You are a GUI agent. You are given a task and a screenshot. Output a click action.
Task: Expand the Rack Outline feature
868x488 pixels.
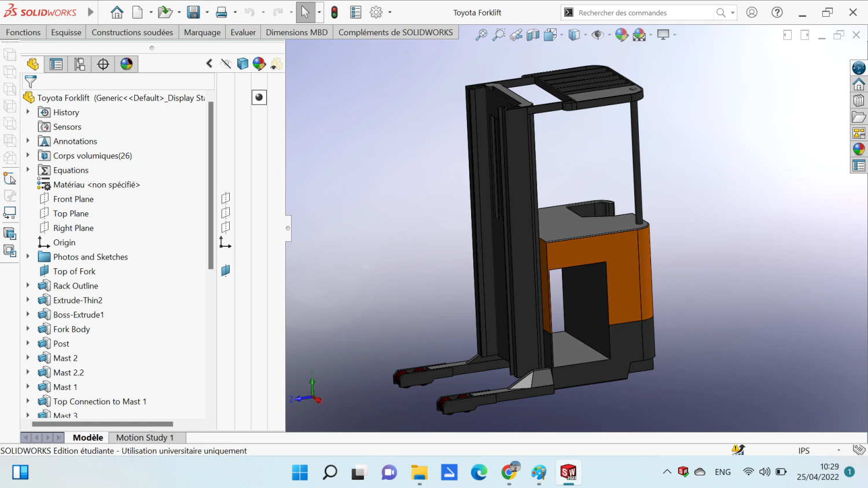pos(28,285)
